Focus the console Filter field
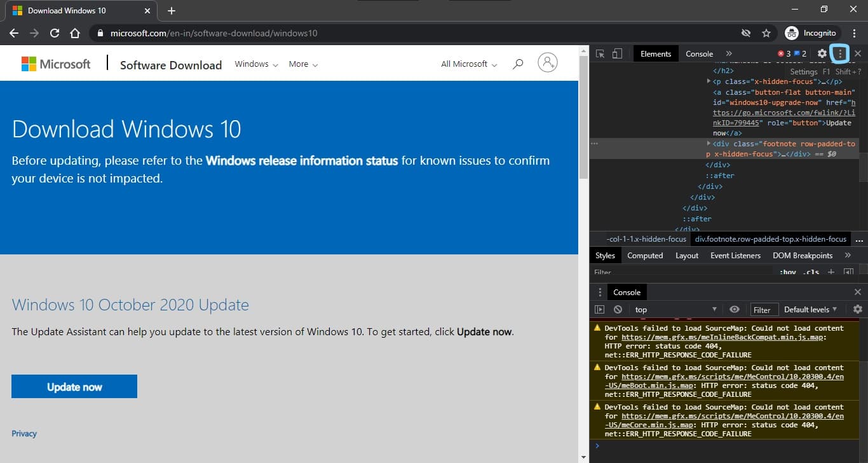The image size is (868, 463). pyautogui.click(x=764, y=310)
